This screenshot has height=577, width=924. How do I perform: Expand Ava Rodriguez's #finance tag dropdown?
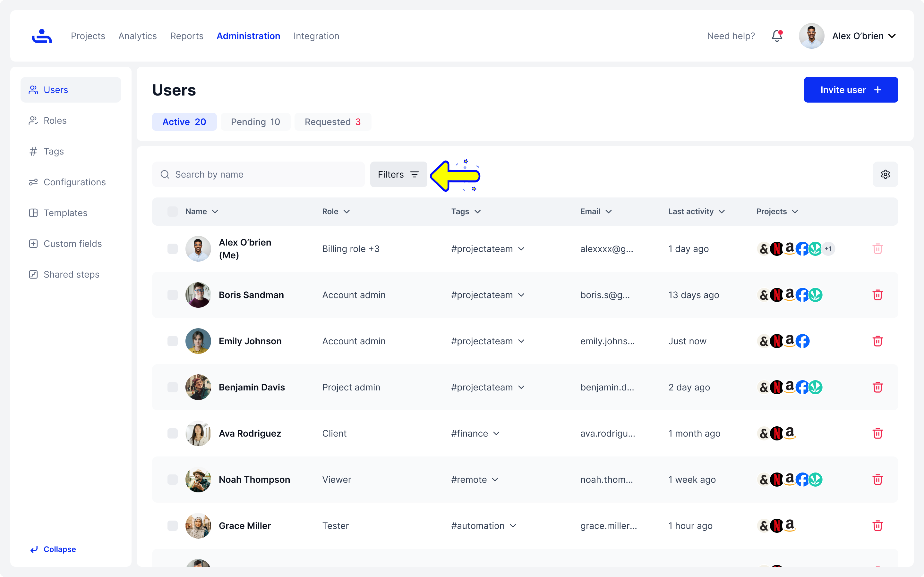[496, 433]
